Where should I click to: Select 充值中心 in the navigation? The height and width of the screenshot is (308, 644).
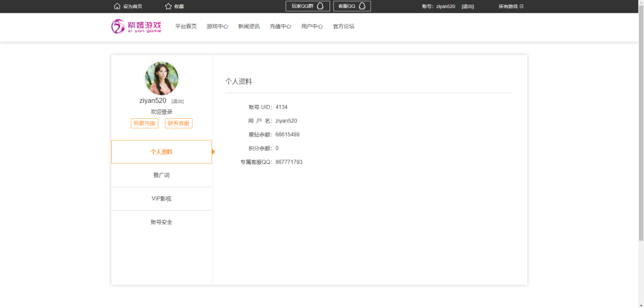(x=280, y=26)
